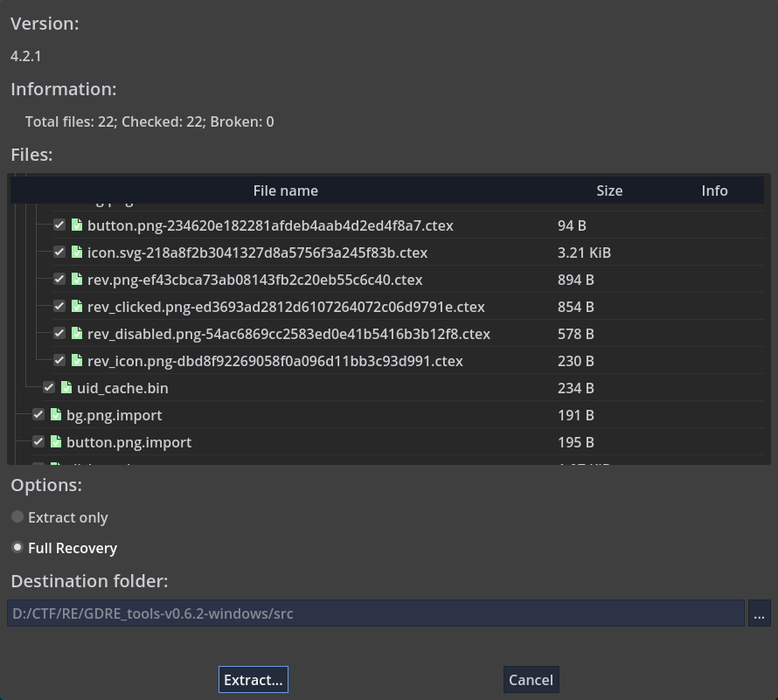This screenshot has height=700, width=778.
Task: Click file icon beside icon.svg ctex entry
Action: (x=77, y=253)
